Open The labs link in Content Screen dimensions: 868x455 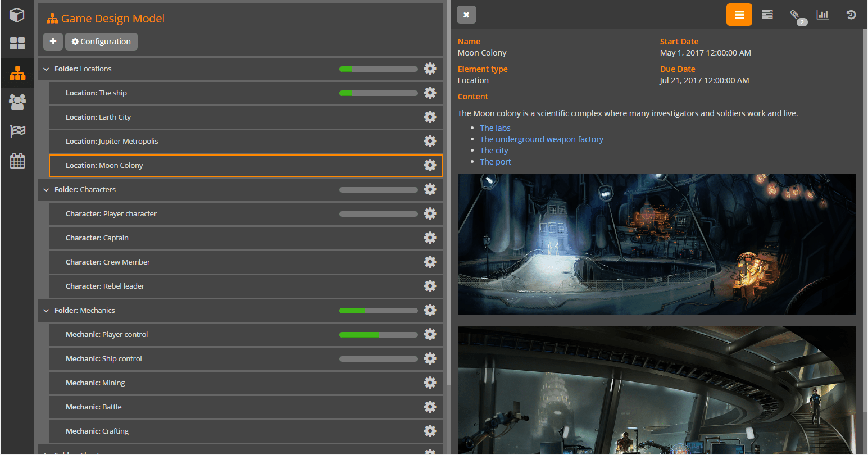click(x=495, y=128)
